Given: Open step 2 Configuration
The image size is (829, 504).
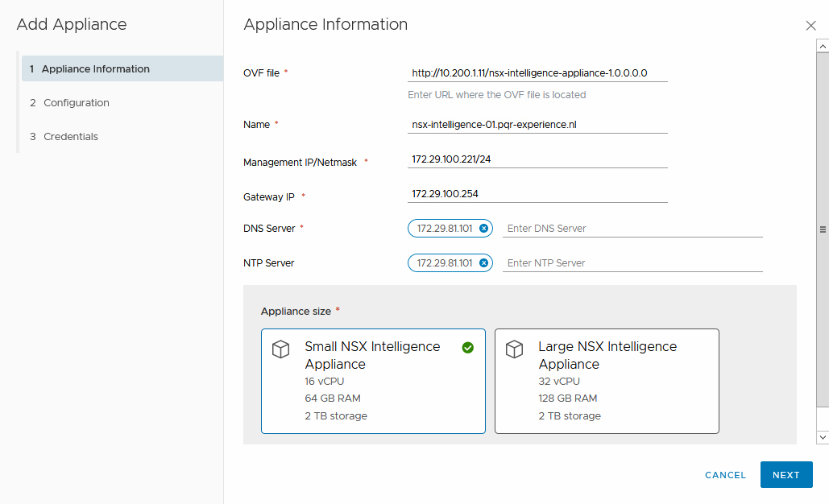Looking at the screenshot, I should click(x=76, y=103).
